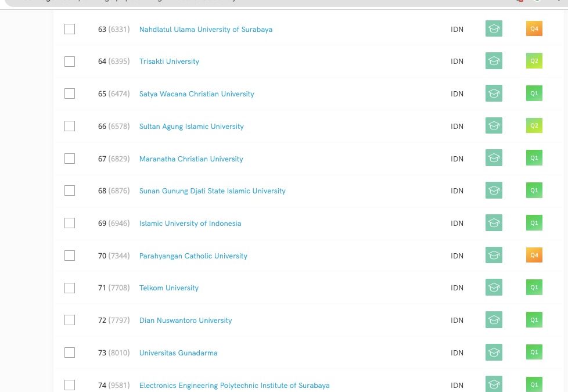Open Dian Nuswantoro University page
568x392 pixels.
click(185, 320)
